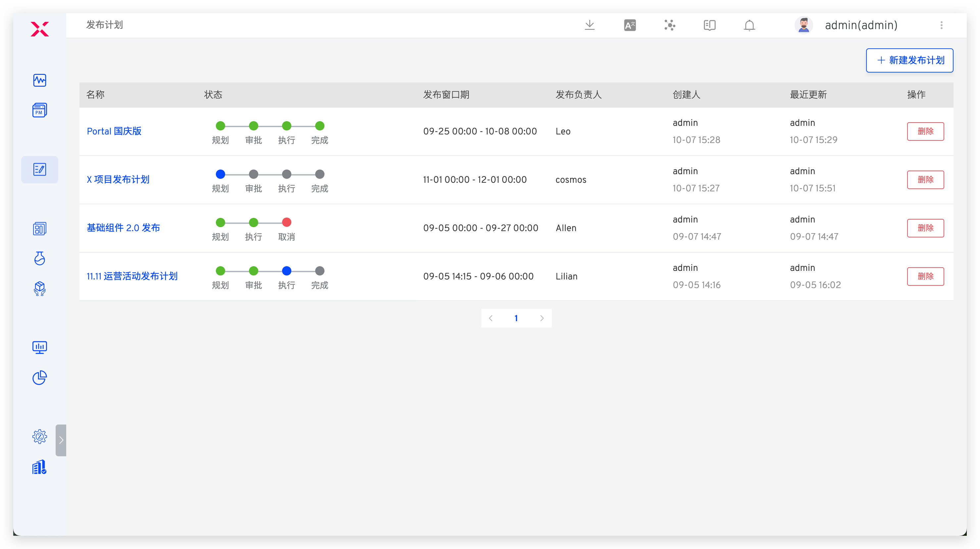Open the documentation book icon
980x549 pixels.
point(709,25)
